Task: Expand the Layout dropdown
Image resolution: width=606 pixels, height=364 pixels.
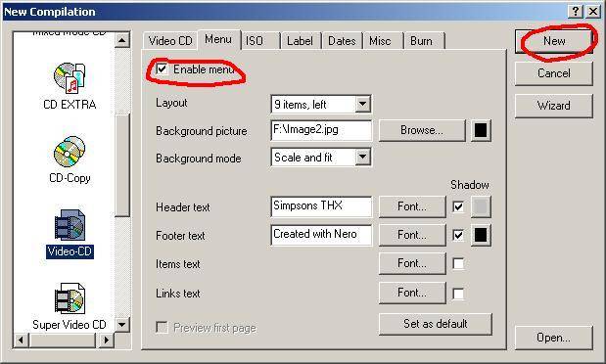Action: coord(362,104)
